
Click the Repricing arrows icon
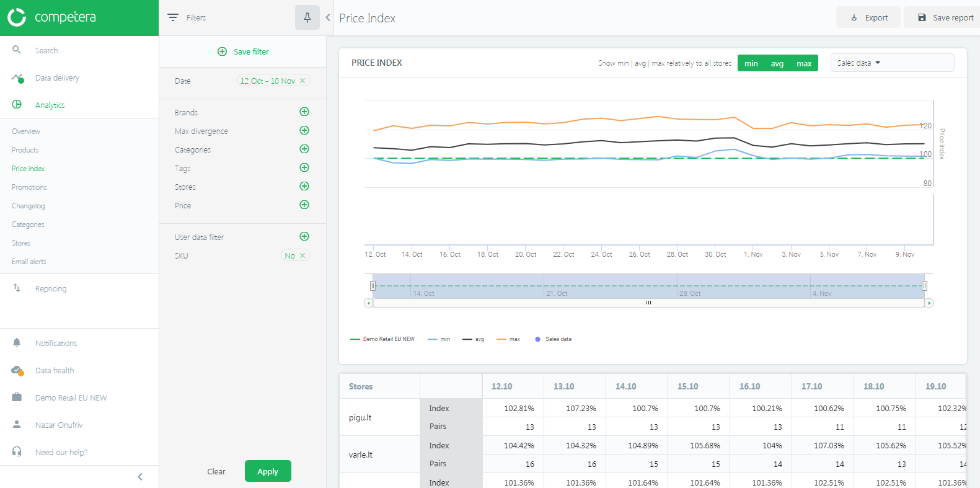coord(17,288)
